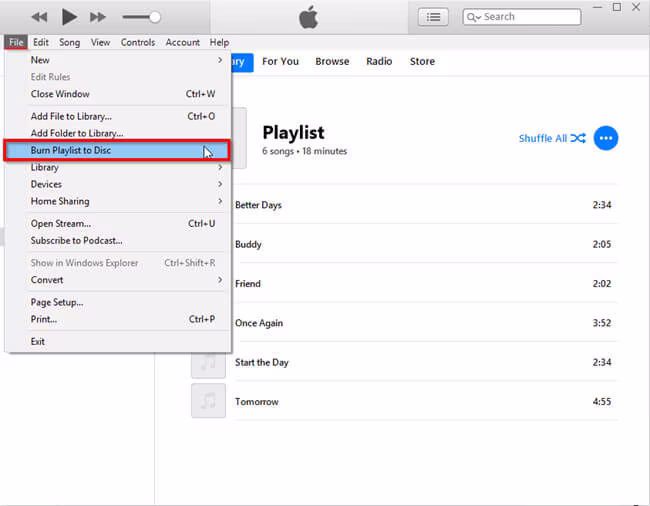The height and width of the screenshot is (506, 650).
Task: Switch to the Store tab
Action: point(422,61)
